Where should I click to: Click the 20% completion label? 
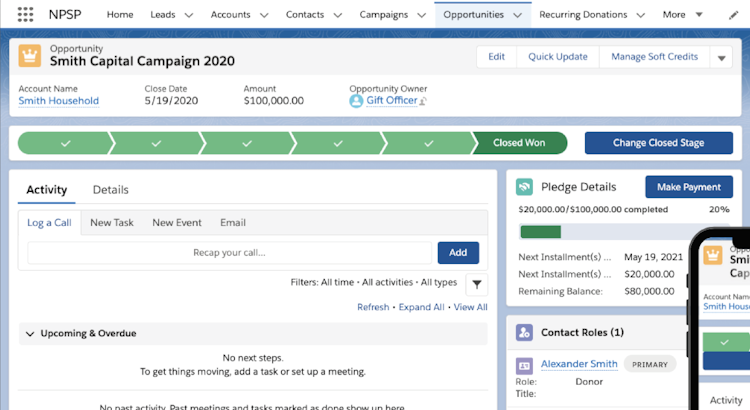719,210
